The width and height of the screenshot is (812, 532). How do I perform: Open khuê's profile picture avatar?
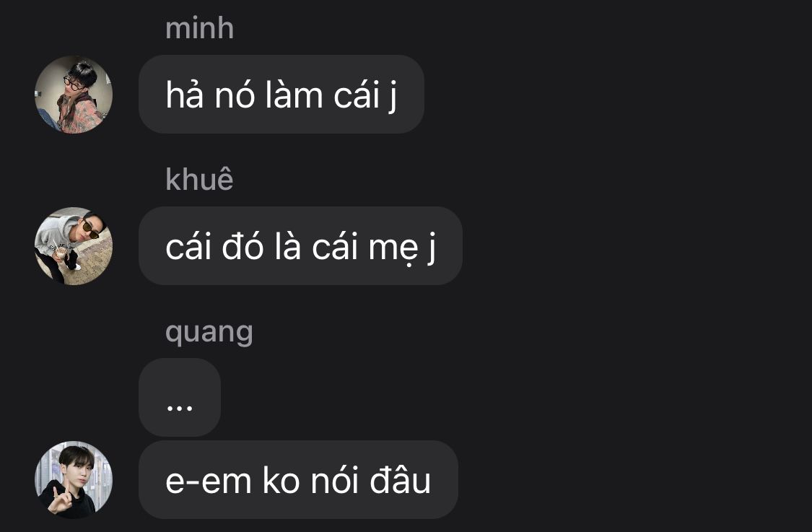74,246
